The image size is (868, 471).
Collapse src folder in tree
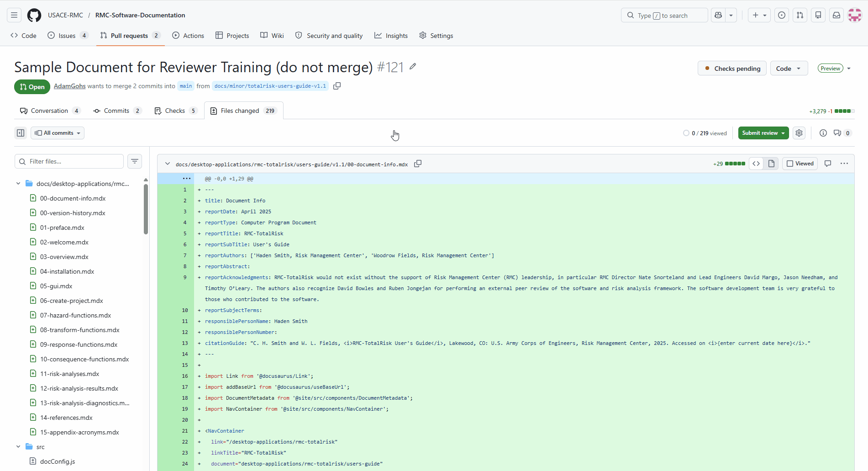(18, 447)
